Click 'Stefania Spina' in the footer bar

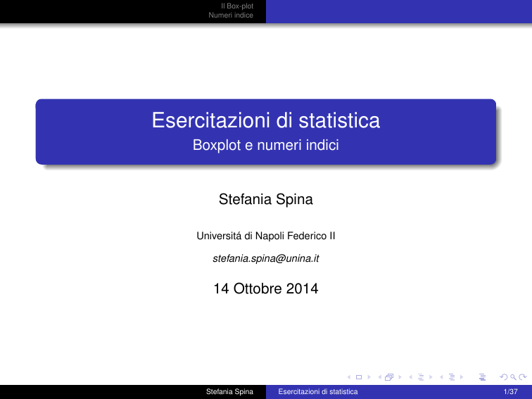coord(229,391)
